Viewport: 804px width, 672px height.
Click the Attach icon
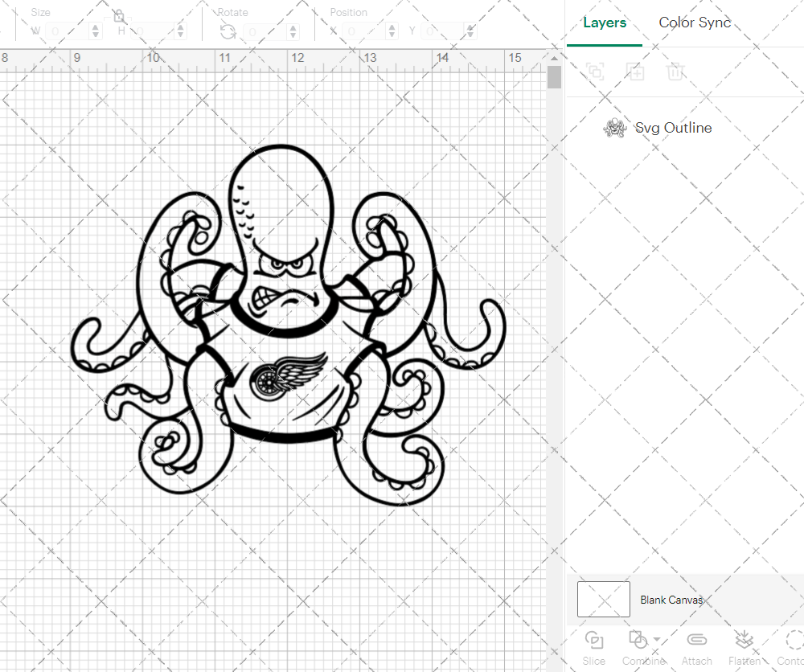click(696, 641)
